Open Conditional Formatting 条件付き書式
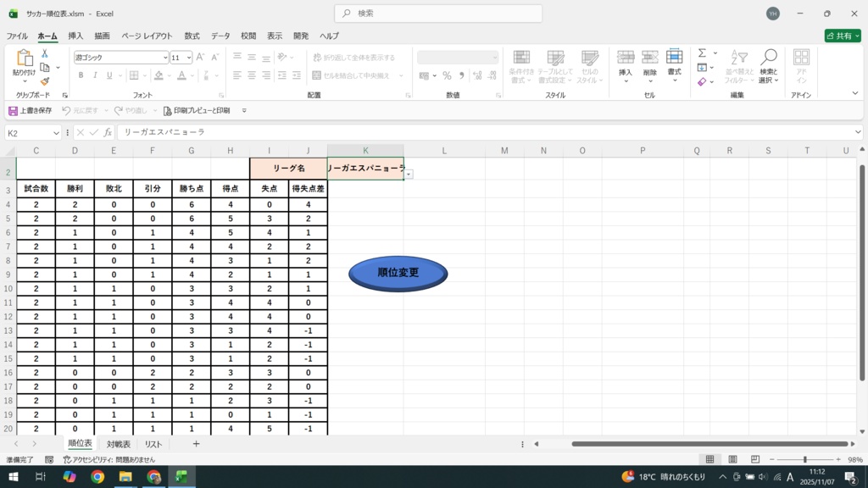 coord(521,66)
